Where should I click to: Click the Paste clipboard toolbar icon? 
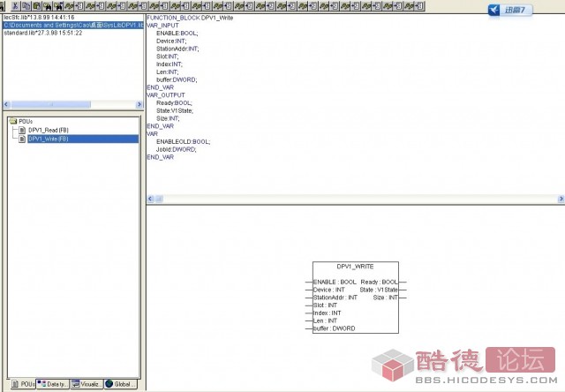coord(37,7)
